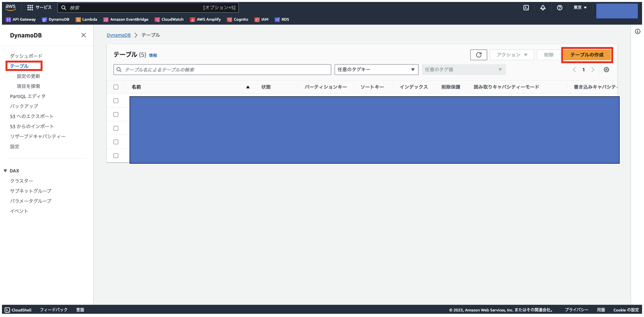Open イベント in sidebar

pyautogui.click(x=19, y=211)
